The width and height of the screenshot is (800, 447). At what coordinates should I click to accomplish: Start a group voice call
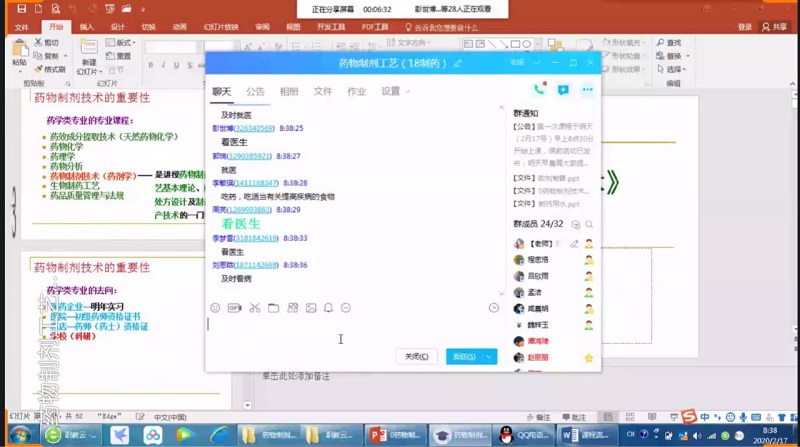(x=540, y=90)
